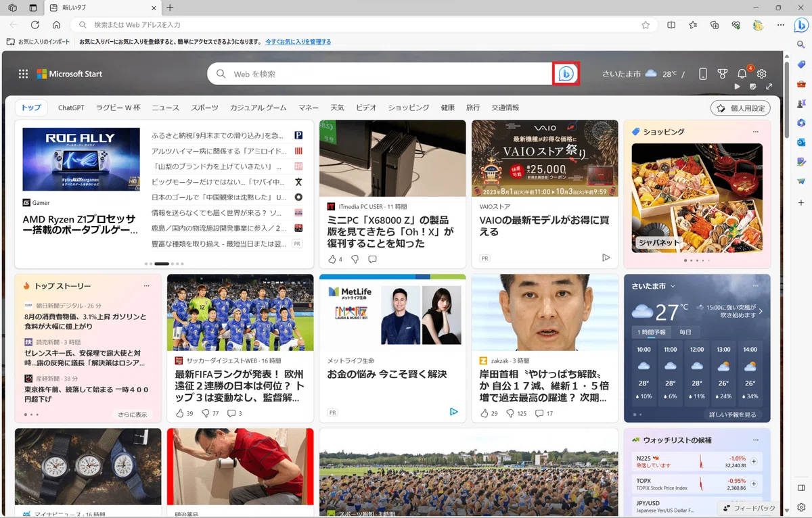812x518 pixels.
Task: Open the ショッピング card ellipsis menu
Action: [x=756, y=132]
